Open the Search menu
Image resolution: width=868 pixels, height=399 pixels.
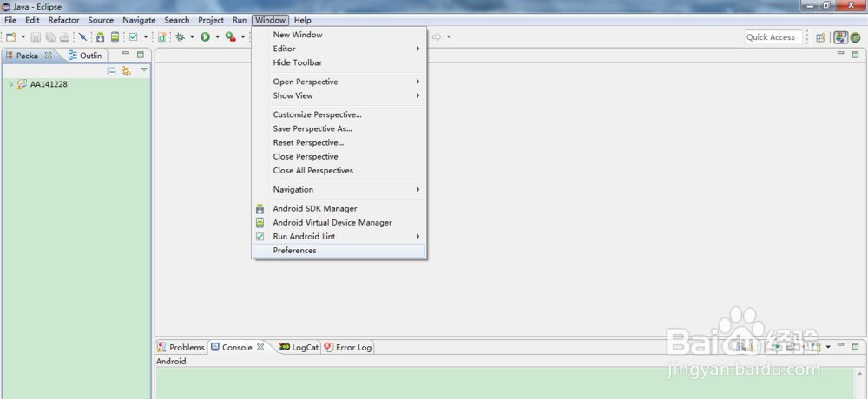pyautogui.click(x=176, y=20)
